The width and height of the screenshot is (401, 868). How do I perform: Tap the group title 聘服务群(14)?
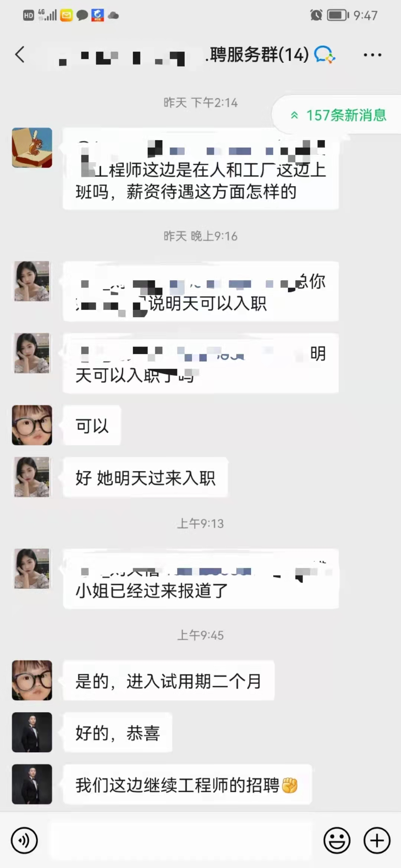tap(257, 55)
